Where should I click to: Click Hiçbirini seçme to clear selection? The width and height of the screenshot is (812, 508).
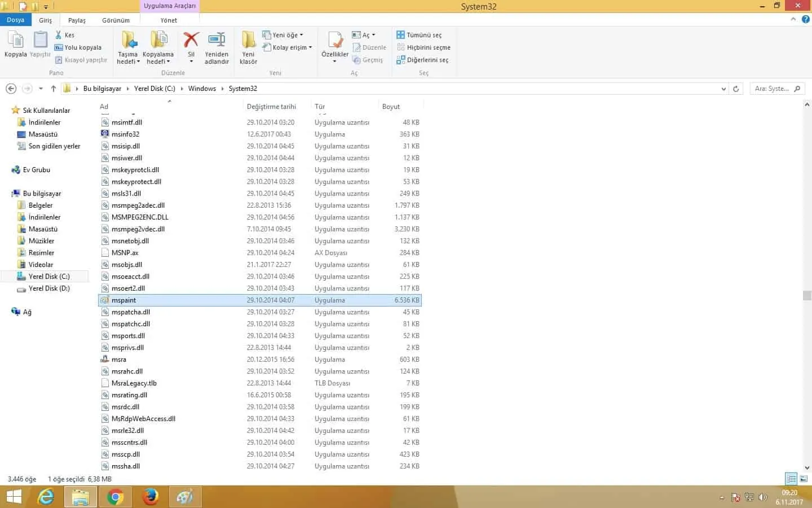click(x=423, y=47)
